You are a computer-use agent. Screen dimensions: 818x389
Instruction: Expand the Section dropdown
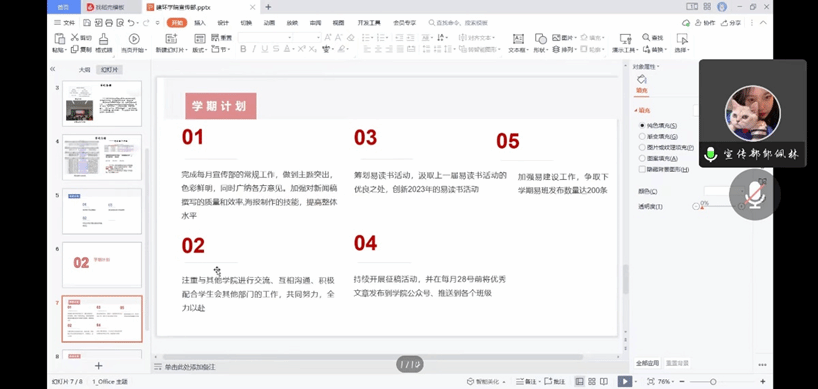221,50
